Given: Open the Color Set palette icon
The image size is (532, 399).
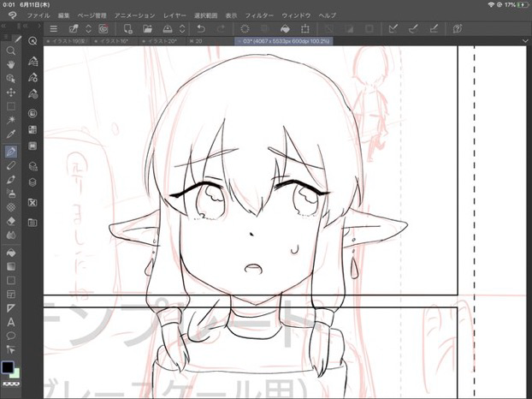Looking at the screenshot, I should pos(33,129).
